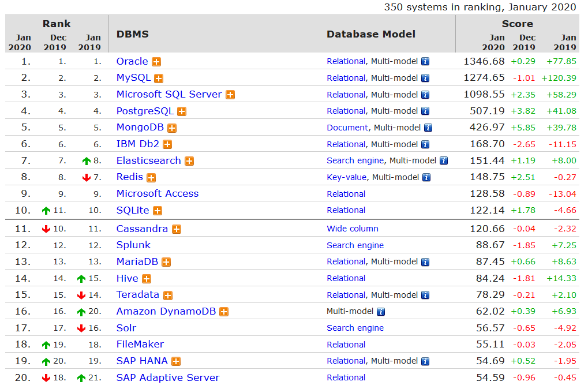
Task: Click the orange plus icon beside Oracle
Action: click(156, 62)
